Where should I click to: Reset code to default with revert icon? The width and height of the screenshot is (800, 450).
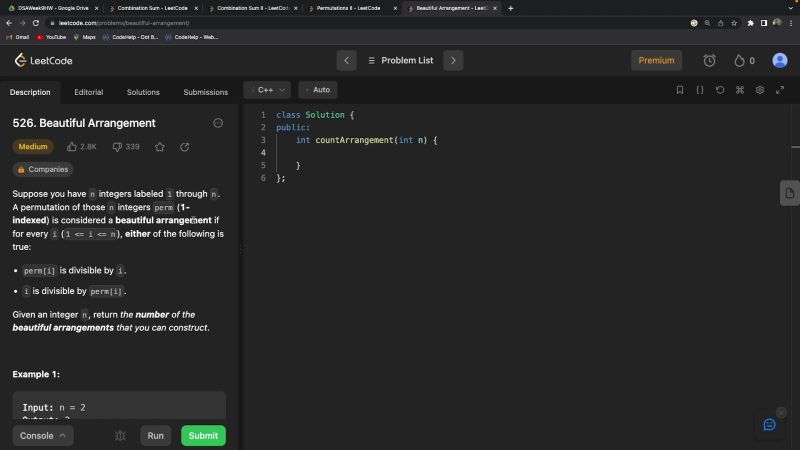pyautogui.click(x=720, y=90)
